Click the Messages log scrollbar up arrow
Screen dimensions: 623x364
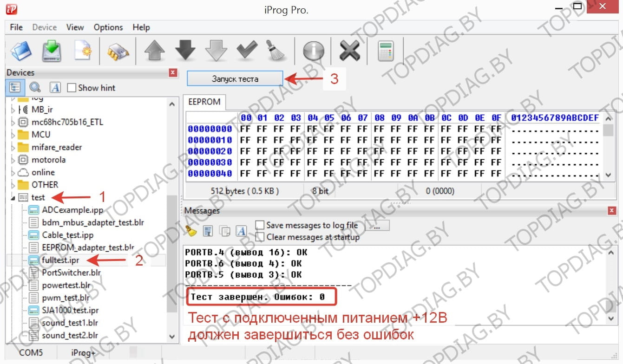coord(612,252)
